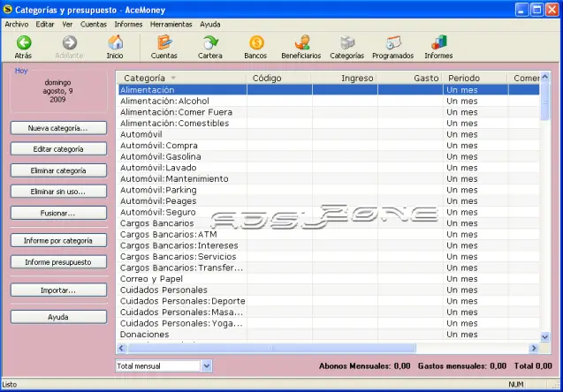Open the Editar menu
563x392 pixels.
pyautogui.click(x=45, y=25)
